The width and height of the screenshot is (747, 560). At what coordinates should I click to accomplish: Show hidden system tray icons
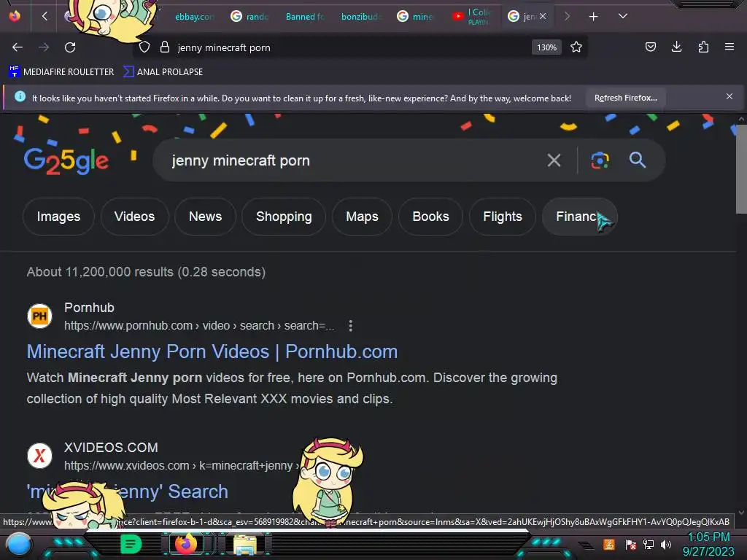tap(587, 545)
